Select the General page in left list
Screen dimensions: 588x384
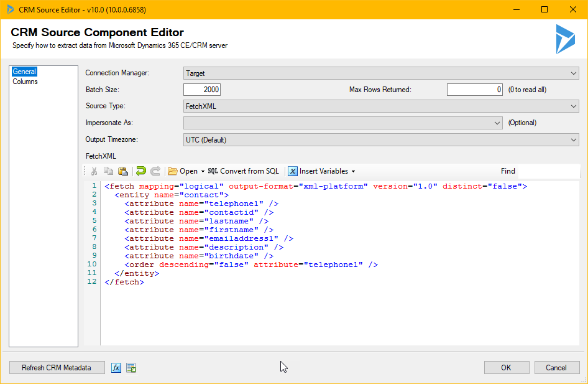pos(24,72)
